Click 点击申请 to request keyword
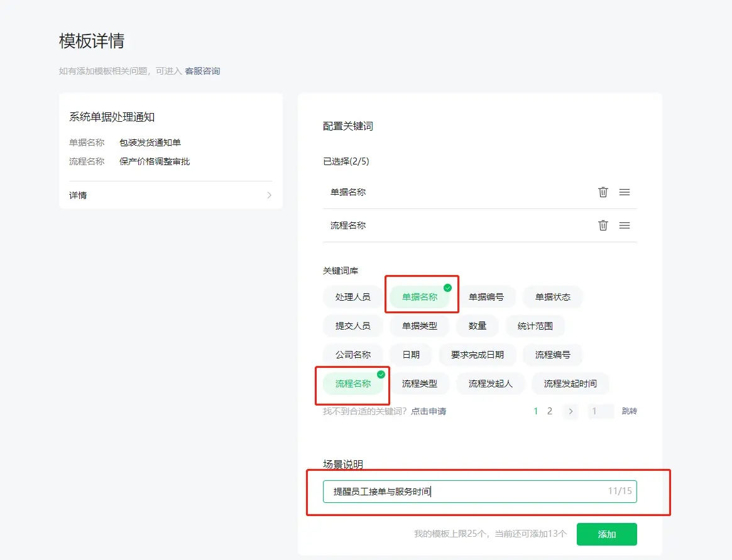The width and height of the screenshot is (732, 560). 429,411
